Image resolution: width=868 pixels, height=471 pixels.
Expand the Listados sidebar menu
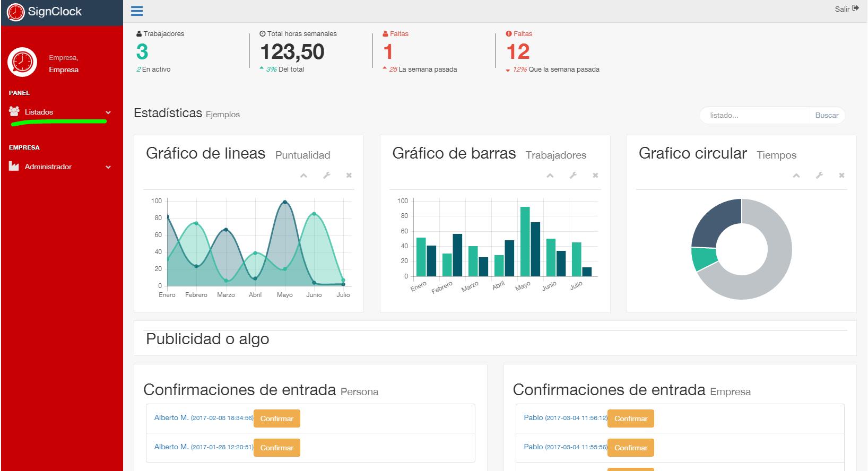click(x=62, y=112)
